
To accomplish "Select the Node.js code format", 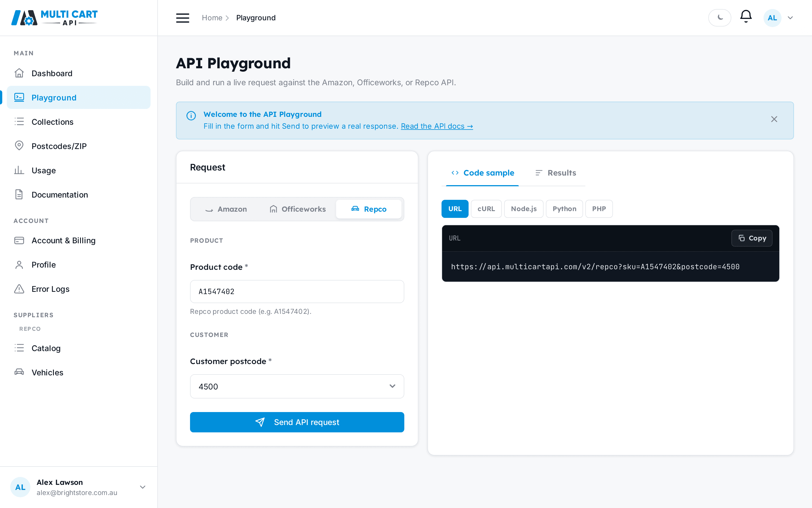I will click(x=524, y=209).
